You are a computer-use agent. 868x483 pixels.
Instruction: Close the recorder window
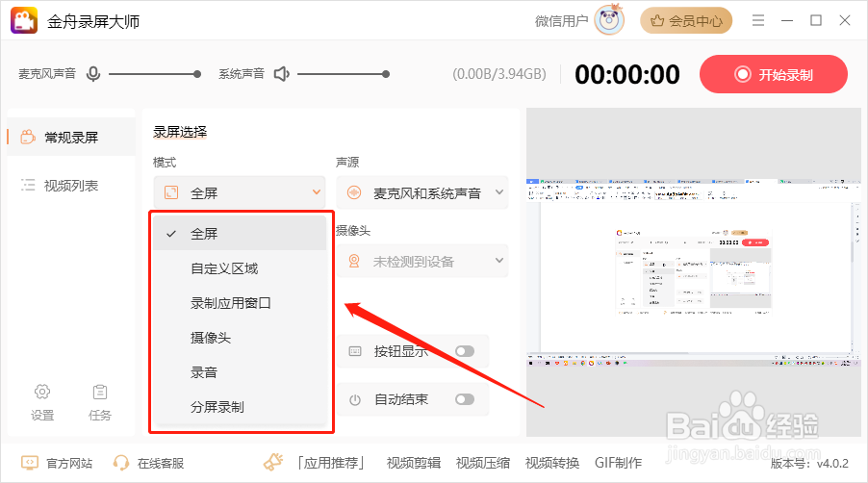point(845,20)
